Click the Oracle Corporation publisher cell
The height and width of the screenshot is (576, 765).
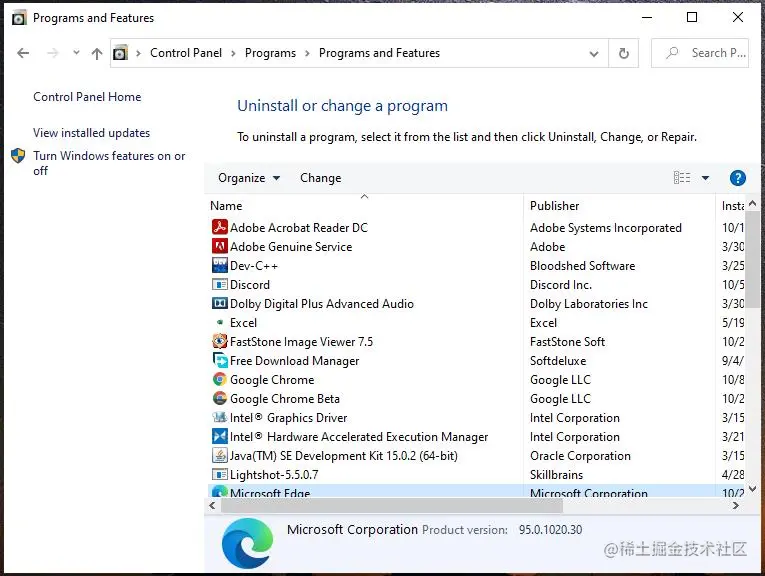pyautogui.click(x=580, y=456)
